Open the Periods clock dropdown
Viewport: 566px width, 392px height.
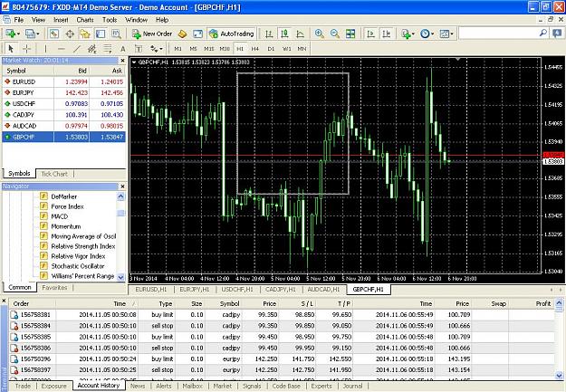pos(427,33)
